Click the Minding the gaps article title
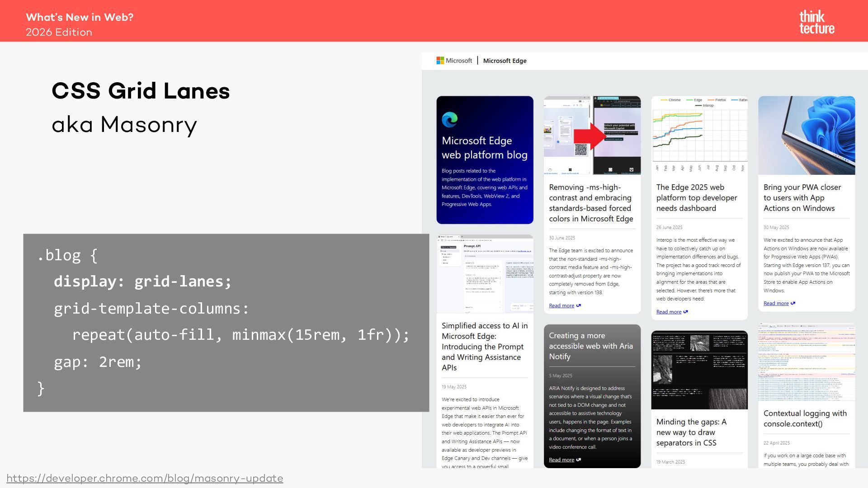Image resolution: width=868 pixels, height=488 pixels. pos(691,432)
